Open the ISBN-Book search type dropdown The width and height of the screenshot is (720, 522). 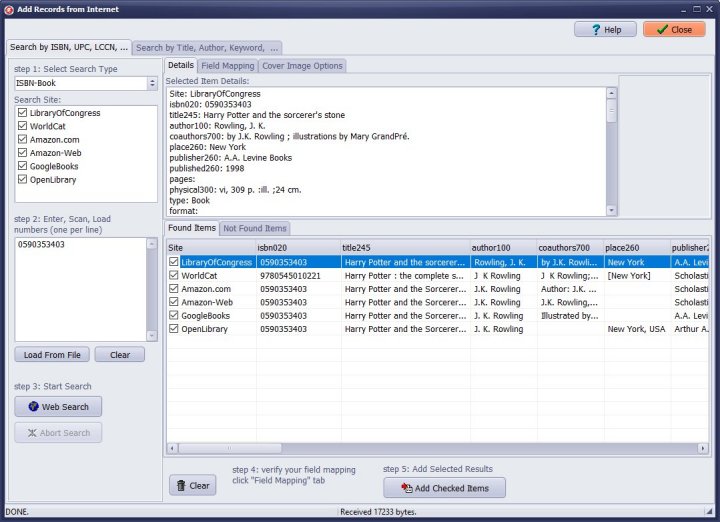152,83
